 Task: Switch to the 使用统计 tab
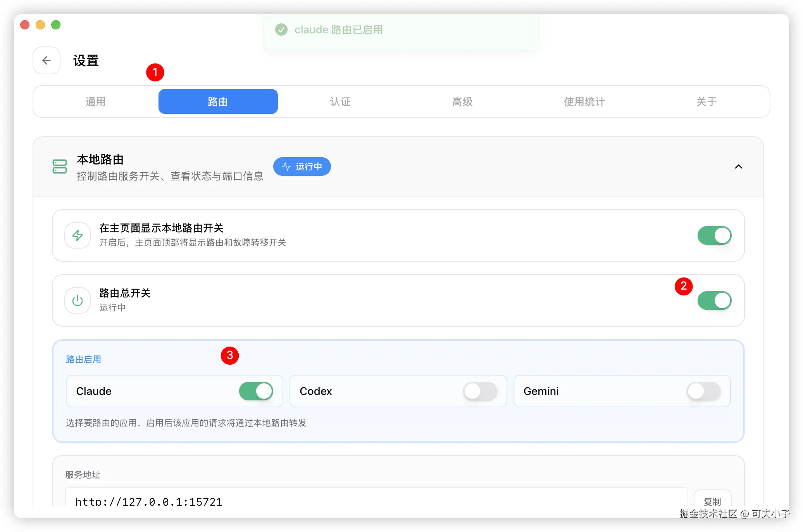(x=584, y=101)
